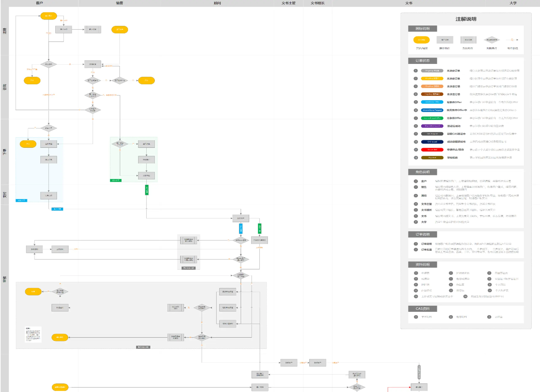Image resolution: width=540 pixels, height=392 pixels.
Task: Click 顾问 in the role description list
Action: coord(424,196)
